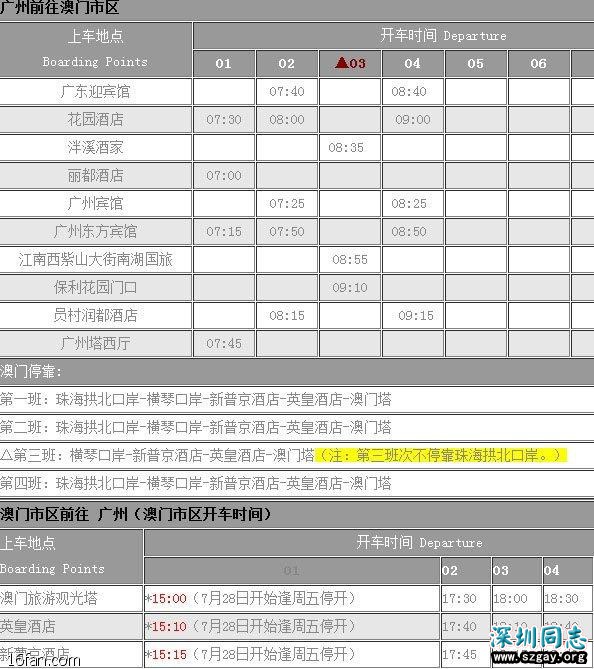Viewport: 594px width, 669px height.
Task: Select 广州宾馆 boarding point label
Action: [x=95, y=203]
